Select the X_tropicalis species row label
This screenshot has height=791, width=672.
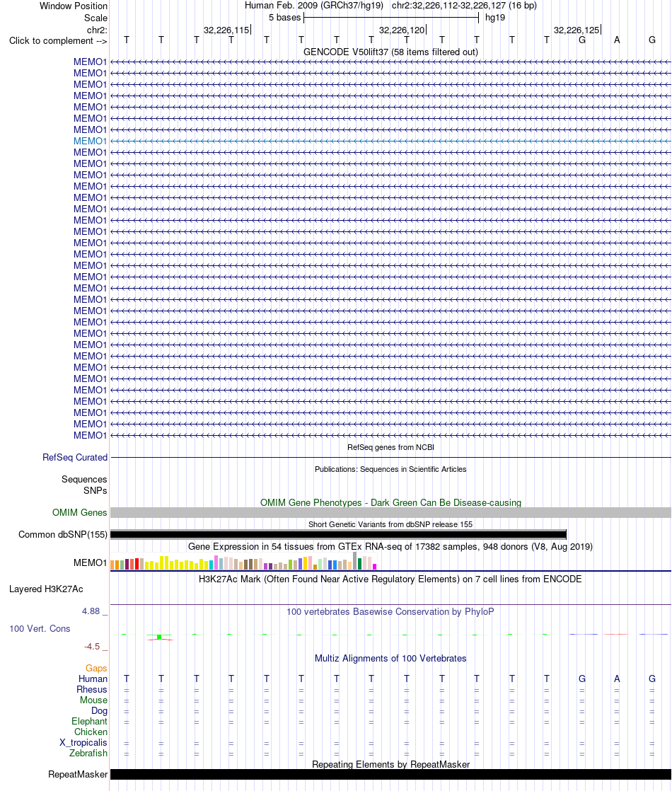tap(83, 743)
